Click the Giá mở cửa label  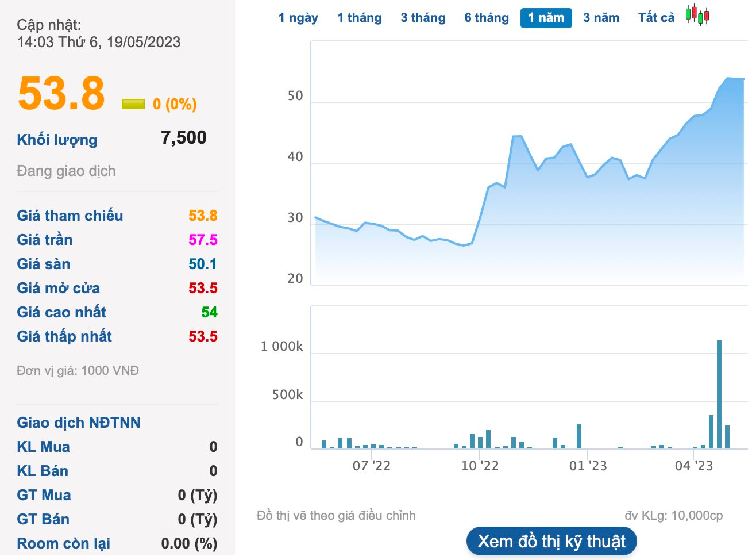59,288
